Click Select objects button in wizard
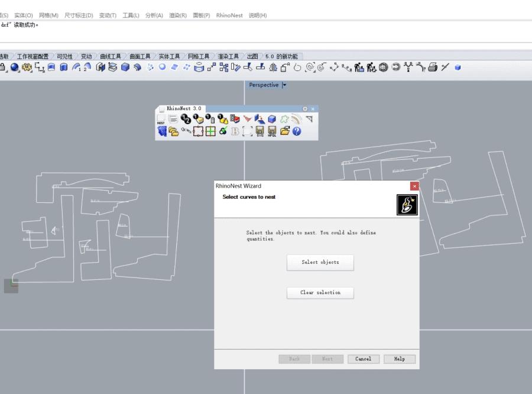The width and height of the screenshot is (532, 394). click(320, 263)
